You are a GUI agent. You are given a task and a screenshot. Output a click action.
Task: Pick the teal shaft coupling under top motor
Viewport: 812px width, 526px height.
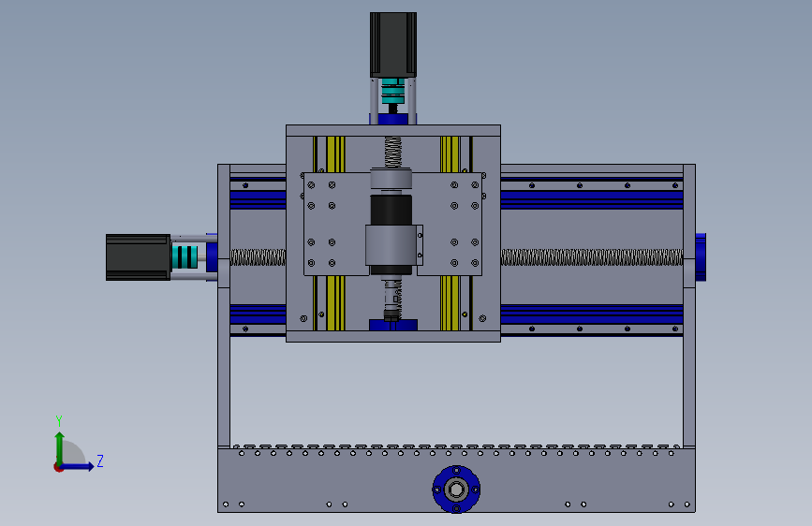[x=392, y=91]
